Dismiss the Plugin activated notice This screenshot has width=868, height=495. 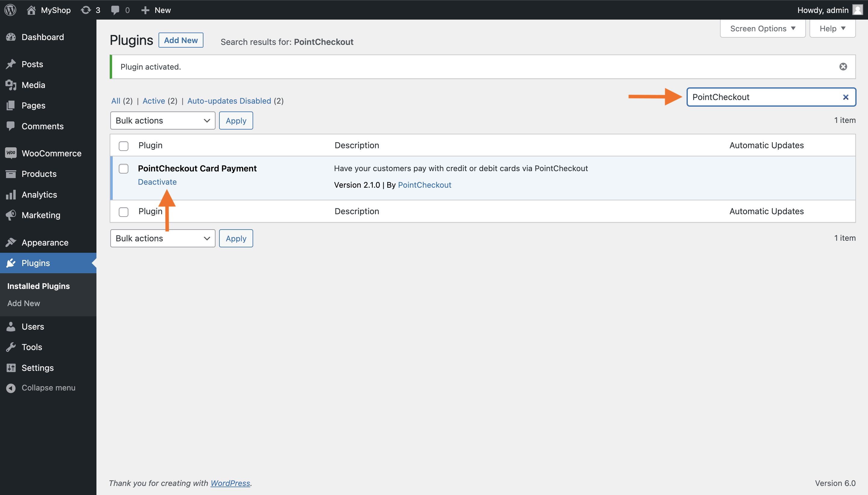pos(843,67)
